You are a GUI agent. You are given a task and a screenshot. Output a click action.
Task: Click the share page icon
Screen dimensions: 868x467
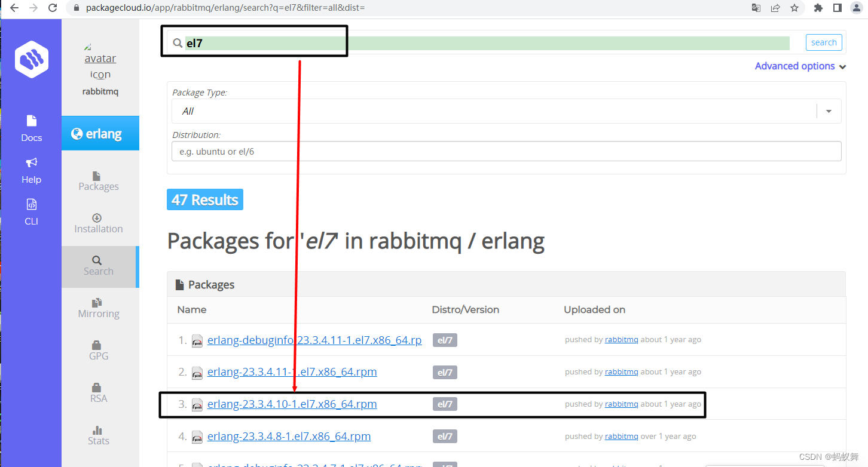pyautogui.click(x=775, y=8)
